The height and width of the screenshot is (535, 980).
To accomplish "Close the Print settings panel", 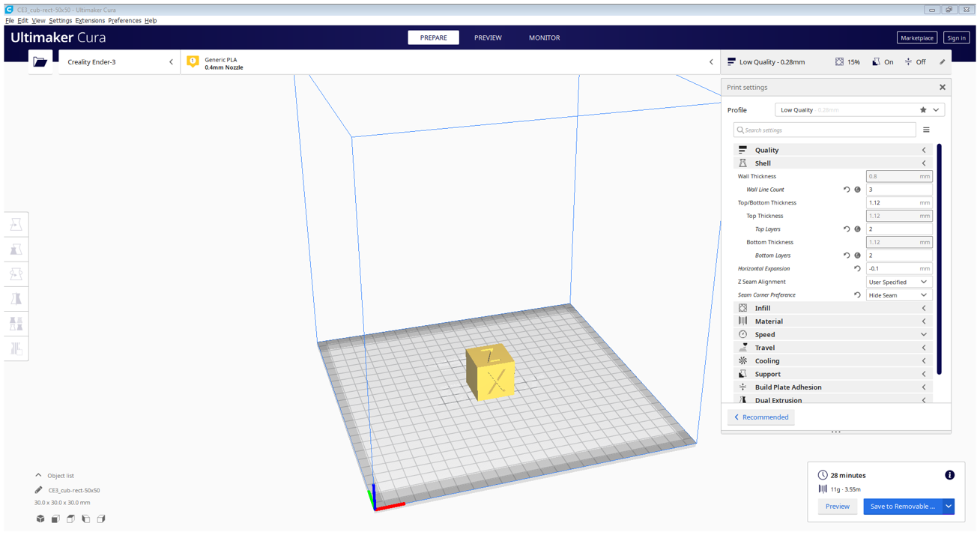I will tap(943, 88).
